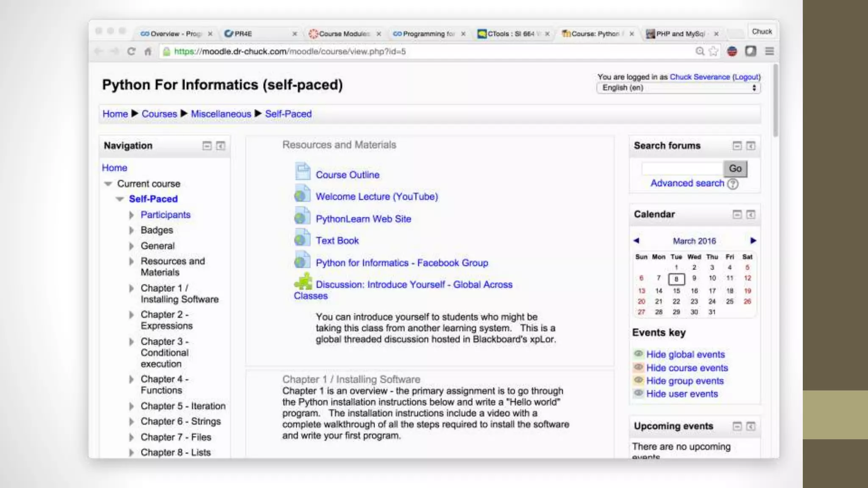Click the browser reload icon
The width and height of the screenshot is (868, 488).
click(x=131, y=51)
